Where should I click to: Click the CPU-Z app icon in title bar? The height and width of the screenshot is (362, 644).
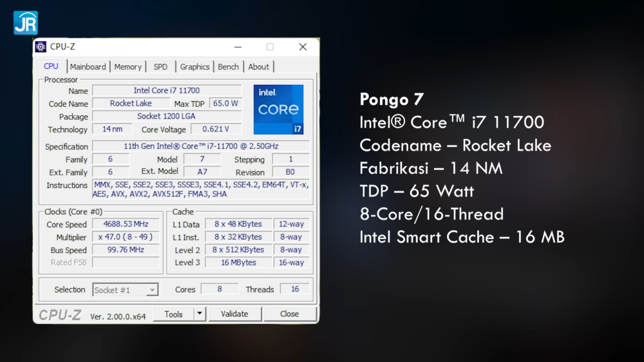(41, 47)
